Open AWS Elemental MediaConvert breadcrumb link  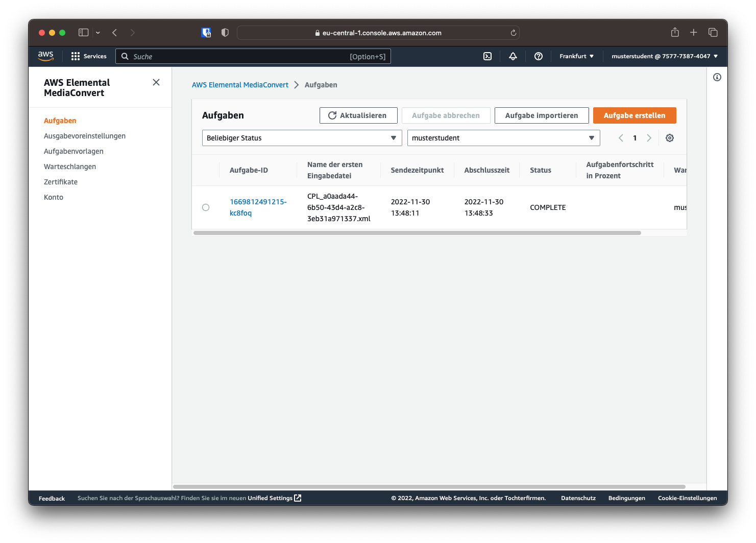coord(240,85)
